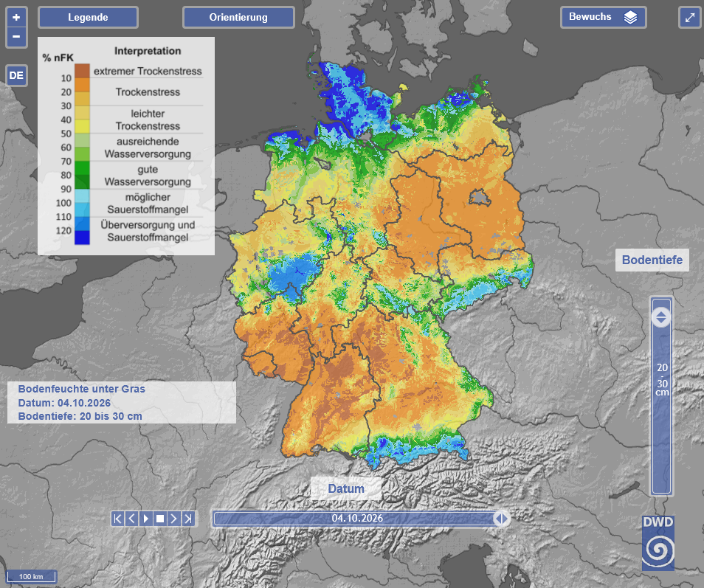Zoom out with the minus button
Image resolution: width=704 pixels, height=588 pixels.
[16, 36]
